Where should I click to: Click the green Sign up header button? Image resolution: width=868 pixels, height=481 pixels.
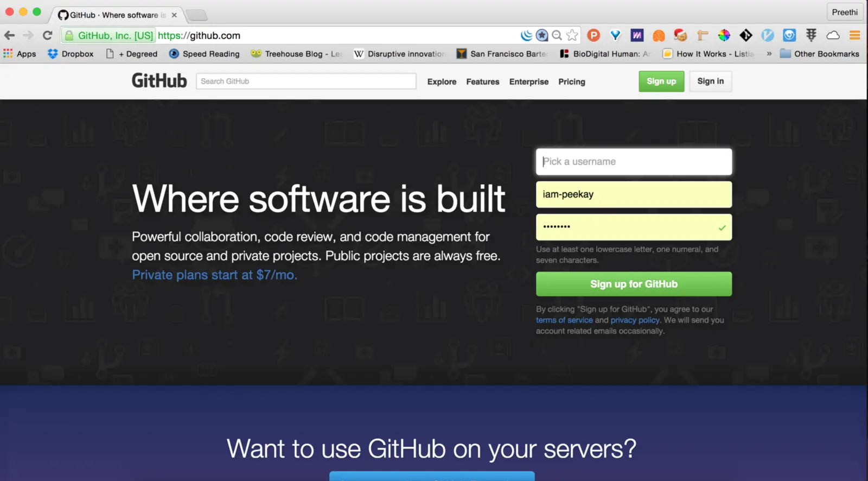coord(661,81)
